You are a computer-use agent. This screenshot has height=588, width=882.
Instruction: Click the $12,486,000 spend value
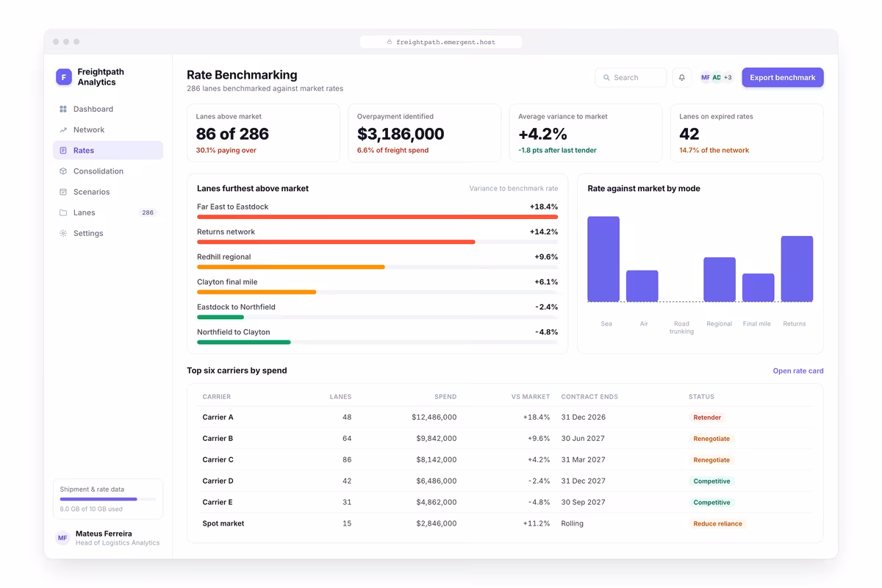(434, 417)
